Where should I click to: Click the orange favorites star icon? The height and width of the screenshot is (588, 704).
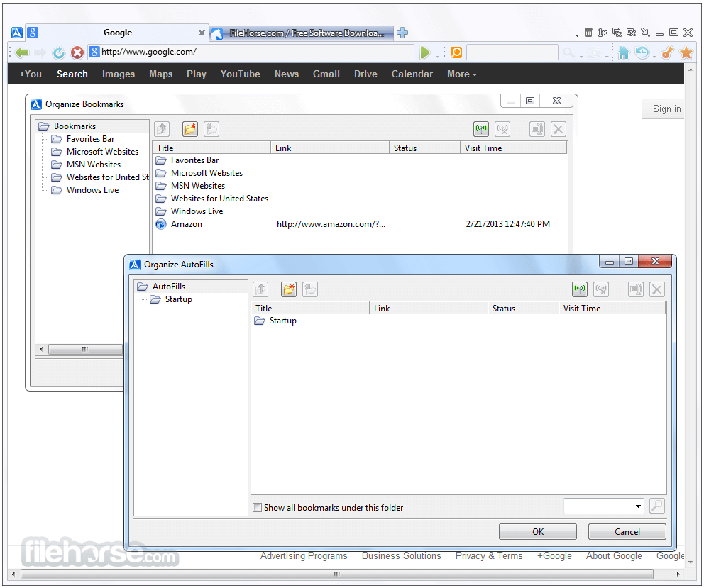pos(686,52)
